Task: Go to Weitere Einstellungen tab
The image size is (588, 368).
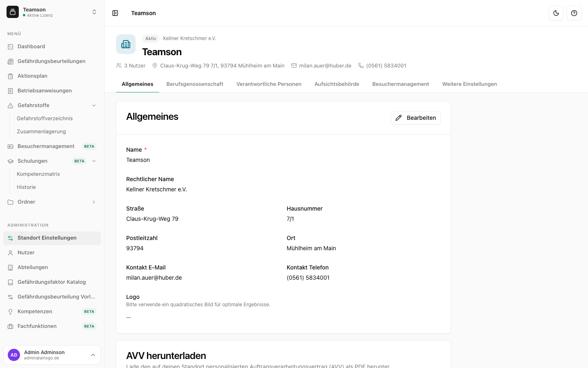Action: pyautogui.click(x=470, y=84)
